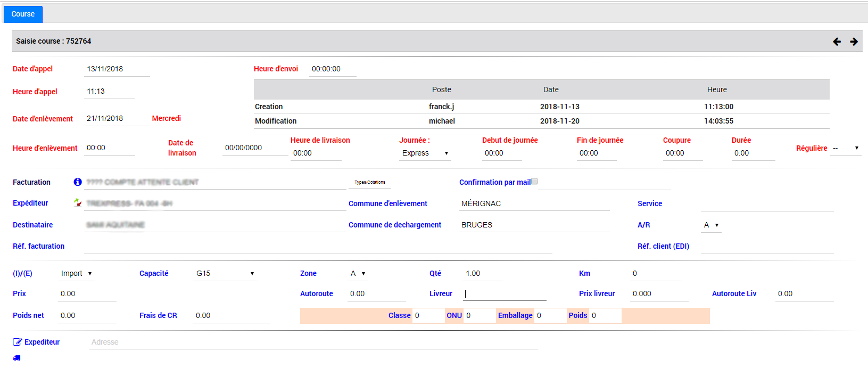Click the MÉRIGNAC commune field
The image size is (868, 367).
click(534, 203)
